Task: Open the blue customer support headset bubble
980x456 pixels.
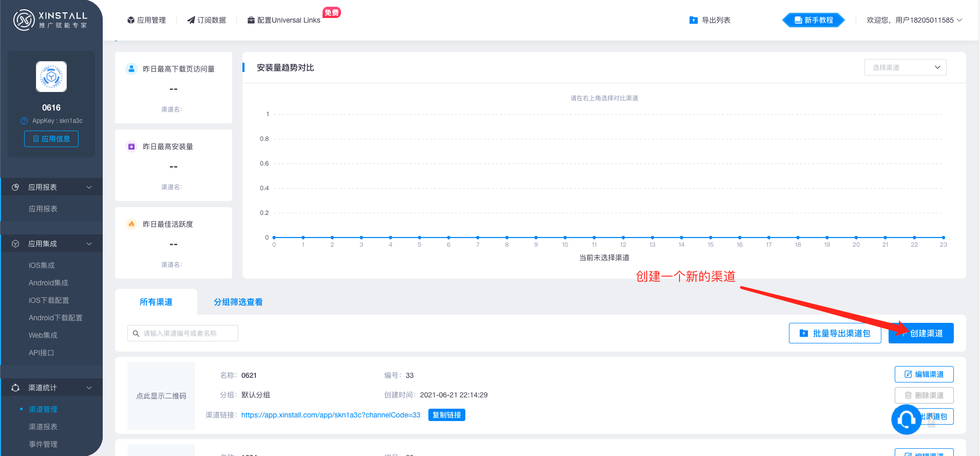Action: [x=906, y=419]
